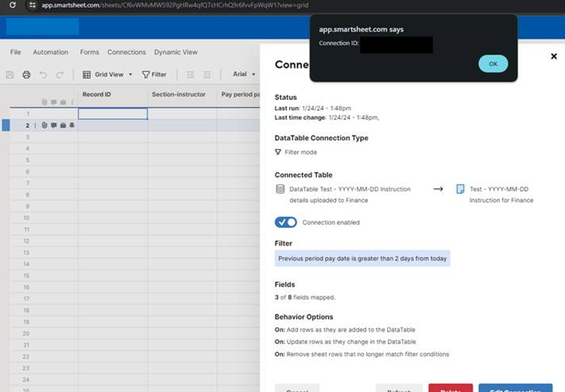Click the row action indicator header icon
Image resolution: width=565 pixels, height=392 pixels.
(x=72, y=102)
